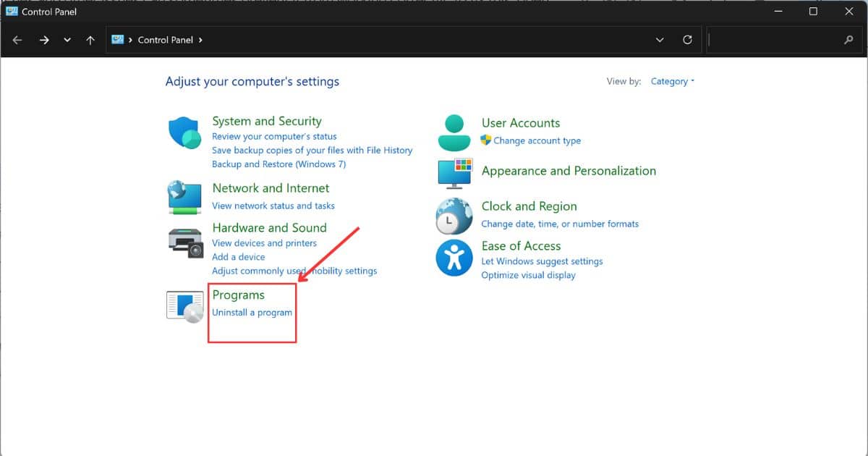Go up one level with up arrow
Screen dimensions: 868x456
90,41
